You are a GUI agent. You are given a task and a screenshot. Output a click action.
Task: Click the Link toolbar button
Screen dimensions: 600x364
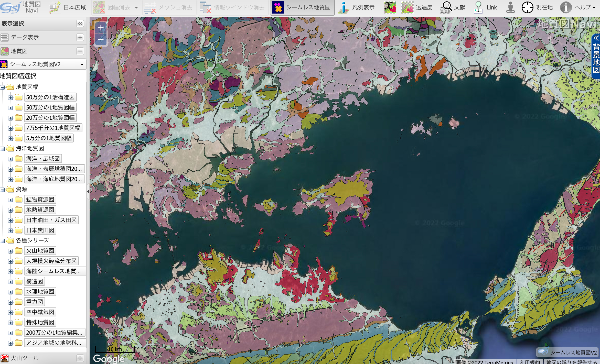tap(485, 7)
